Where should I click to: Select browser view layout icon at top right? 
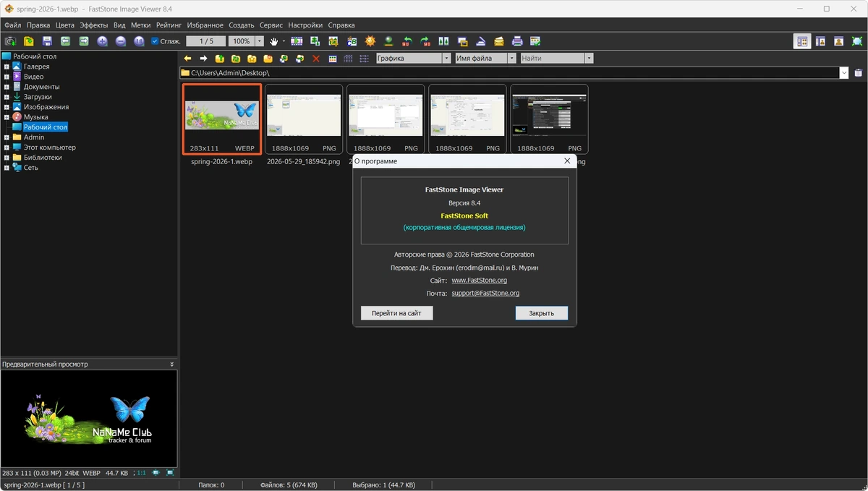click(x=802, y=41)
